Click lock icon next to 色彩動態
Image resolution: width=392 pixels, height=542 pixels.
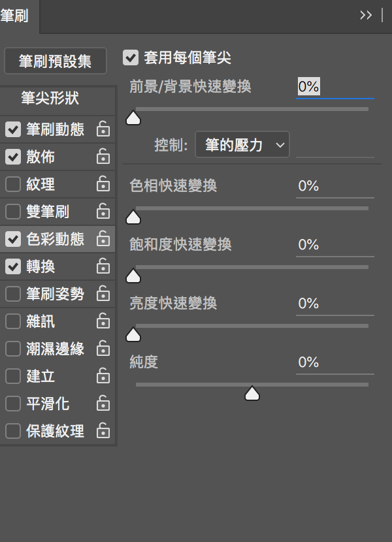[103, 239]
